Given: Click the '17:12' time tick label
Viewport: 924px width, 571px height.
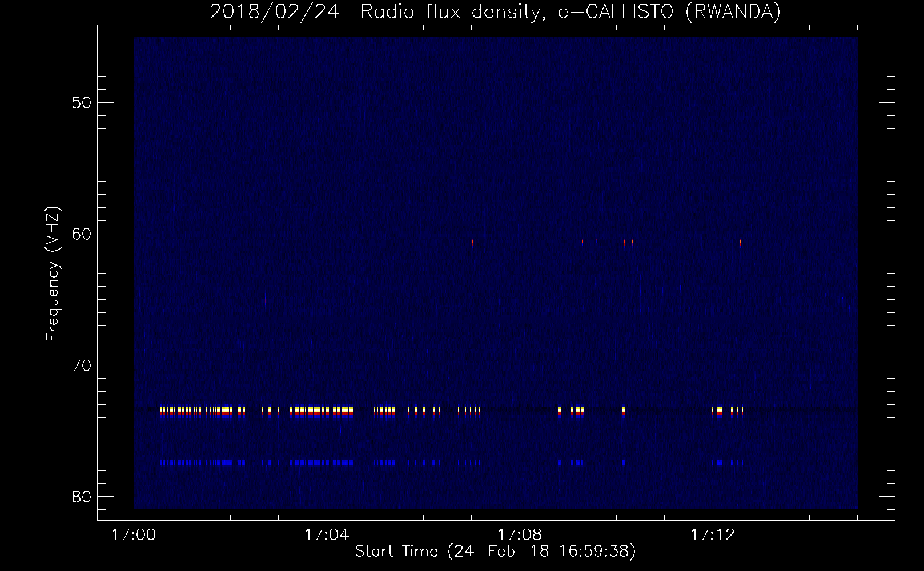Looking at the screenshot, I should click(x=713, y=535).
